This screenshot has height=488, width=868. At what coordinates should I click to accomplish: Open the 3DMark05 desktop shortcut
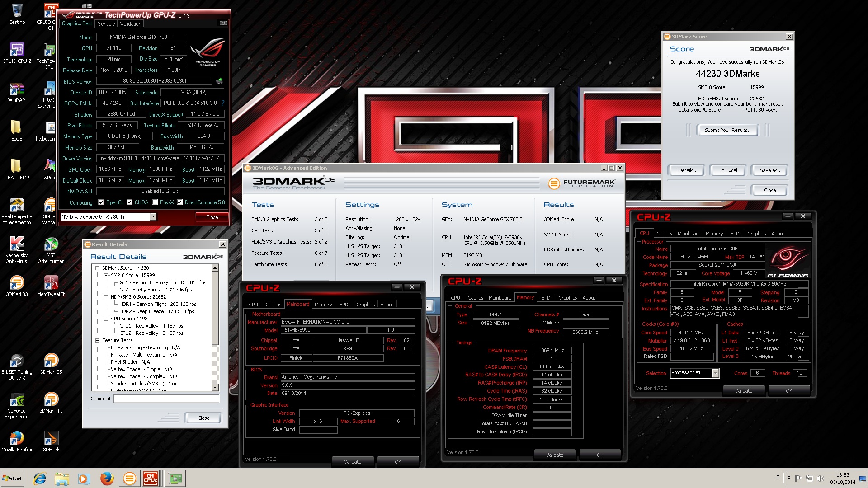click(51, 363)
